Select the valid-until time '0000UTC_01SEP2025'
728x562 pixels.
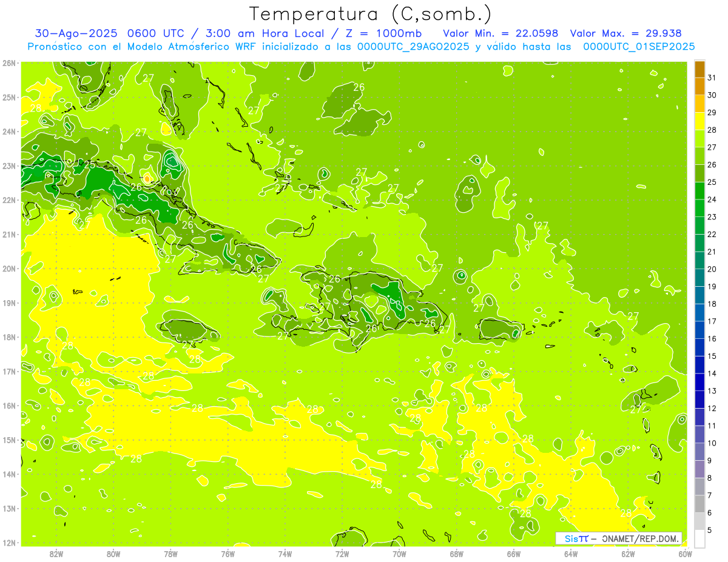tap(639, 47)
